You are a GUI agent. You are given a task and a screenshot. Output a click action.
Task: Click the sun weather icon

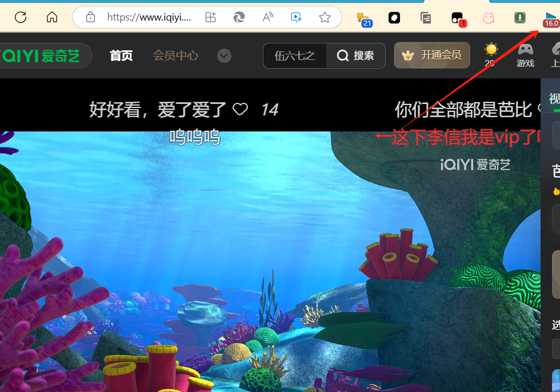[491, 49]
